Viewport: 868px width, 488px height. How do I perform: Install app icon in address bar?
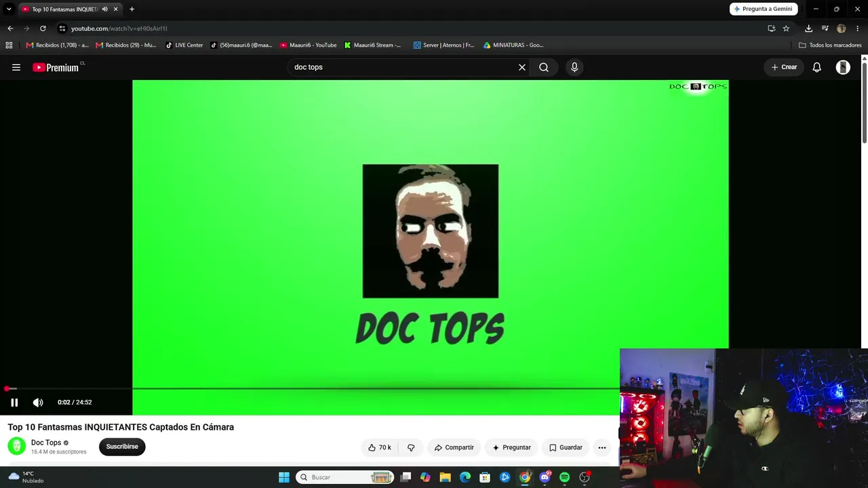(x=771, y=28)
